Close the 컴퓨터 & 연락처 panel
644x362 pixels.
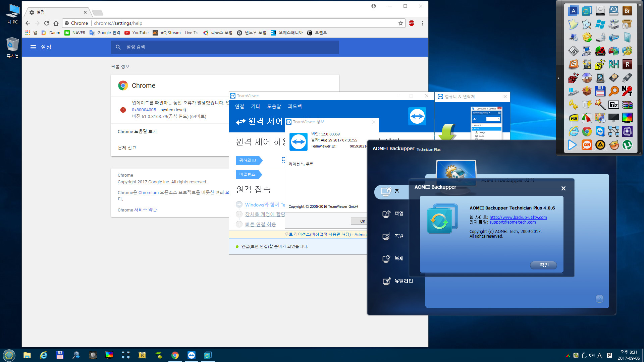click(505, 97)
